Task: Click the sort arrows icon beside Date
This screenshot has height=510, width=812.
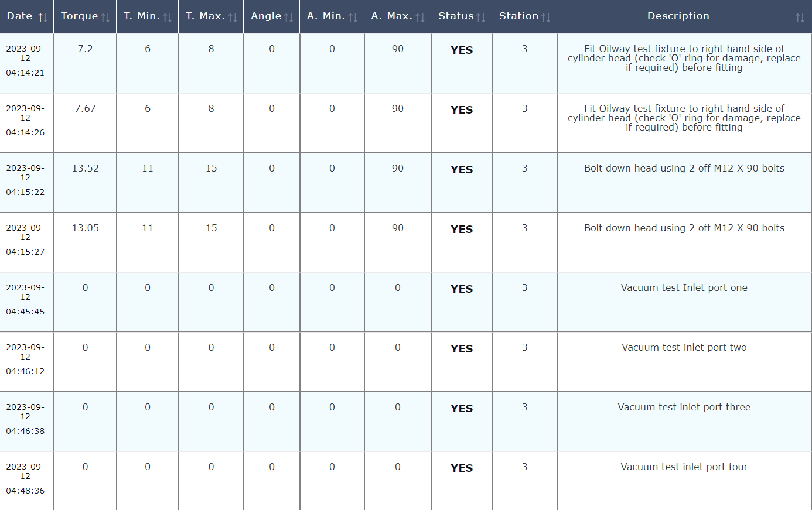Action: (x=43, y=18)
